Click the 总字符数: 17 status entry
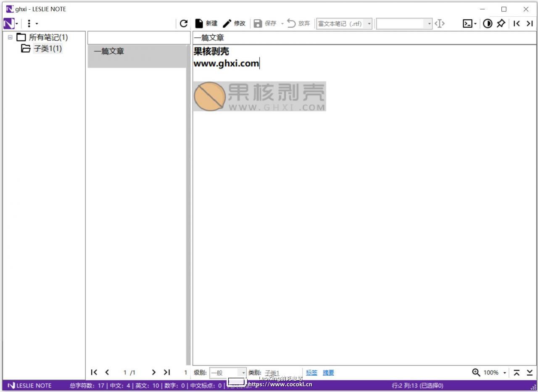This screenshot has height=392, width=538. (87, 386)
